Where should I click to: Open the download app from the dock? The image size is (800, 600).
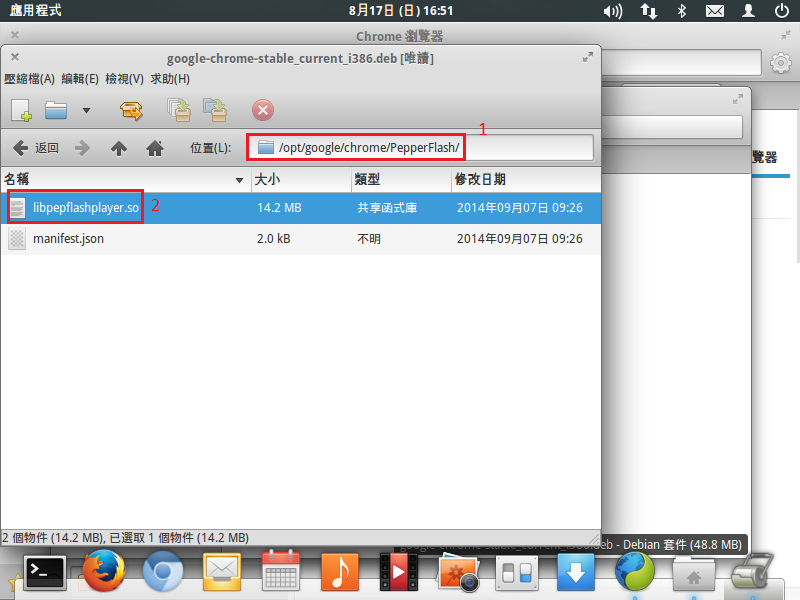click(x=576, y=572)
